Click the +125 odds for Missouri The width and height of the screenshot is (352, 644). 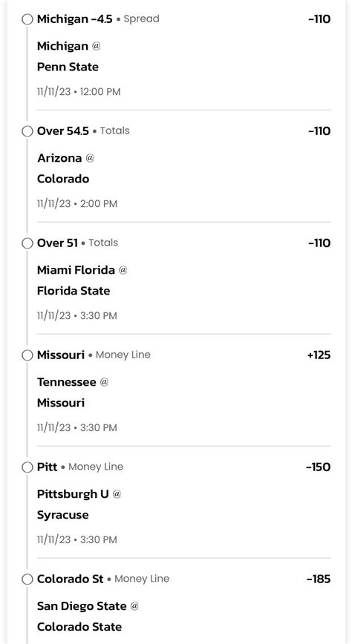(x=319, y=355)
